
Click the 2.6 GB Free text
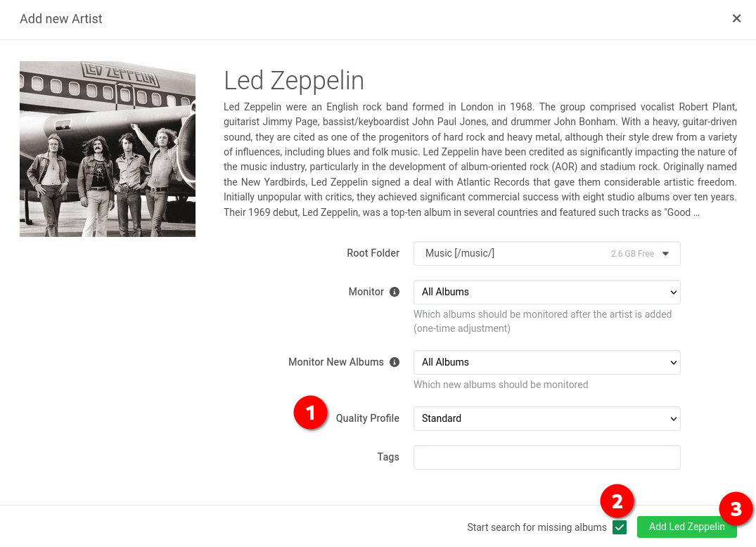click(632, 254)
